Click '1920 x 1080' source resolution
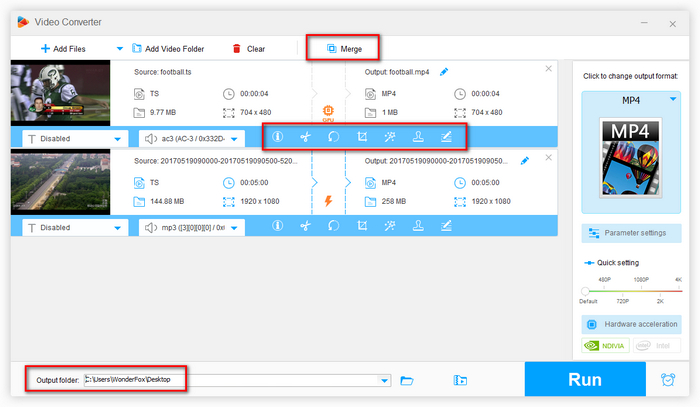The height and width of the screenshot is (407, 700). pos(260,201)
